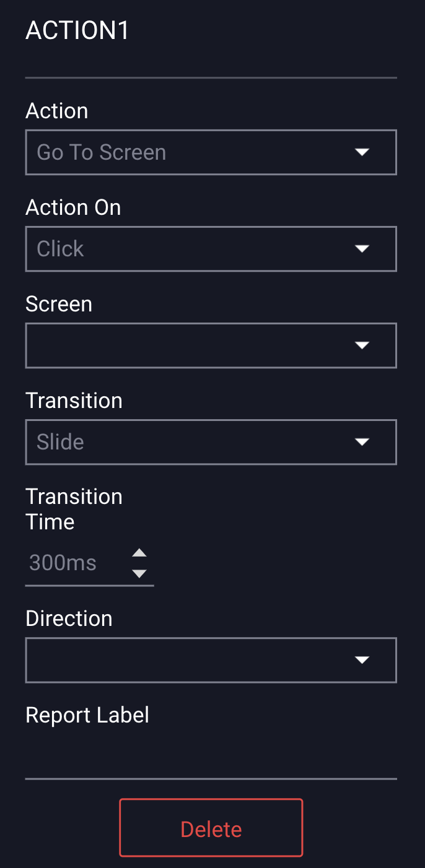Click the down arrow to decrease Transition Time
The width and height of the screenshot is (425, 868).
click(139, 573)
